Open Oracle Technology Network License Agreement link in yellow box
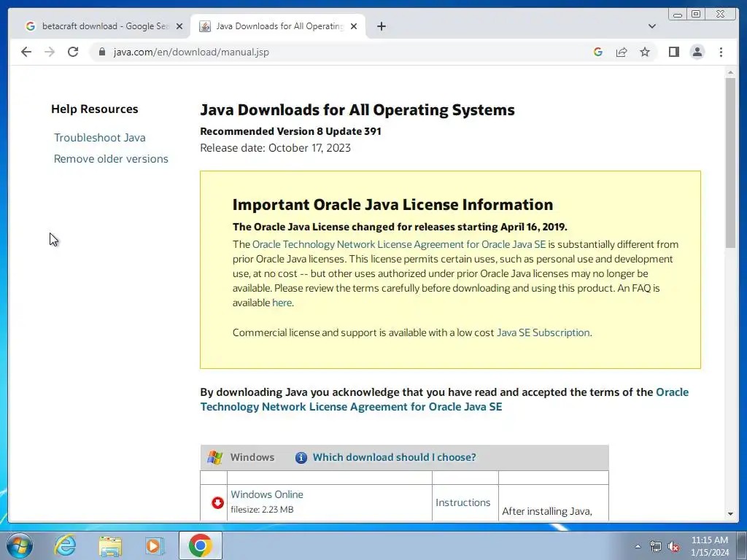The height and width of the screenshot is (560, 747). click(399, 244)
